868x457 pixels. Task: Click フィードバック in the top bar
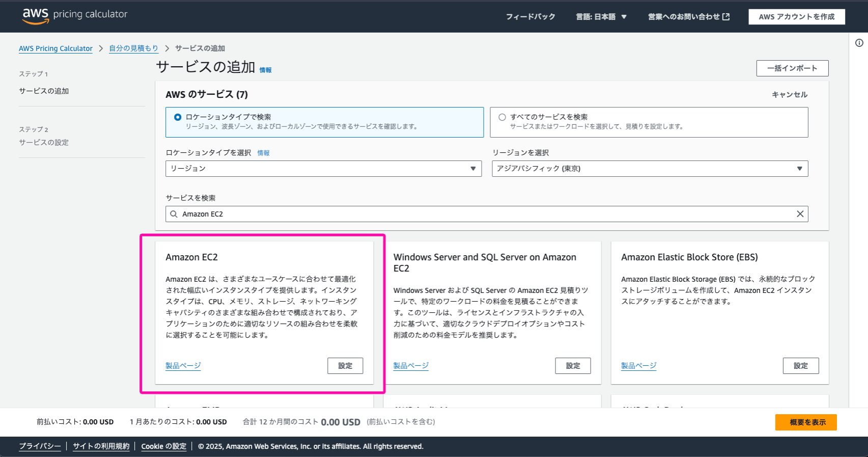[530, 17]
